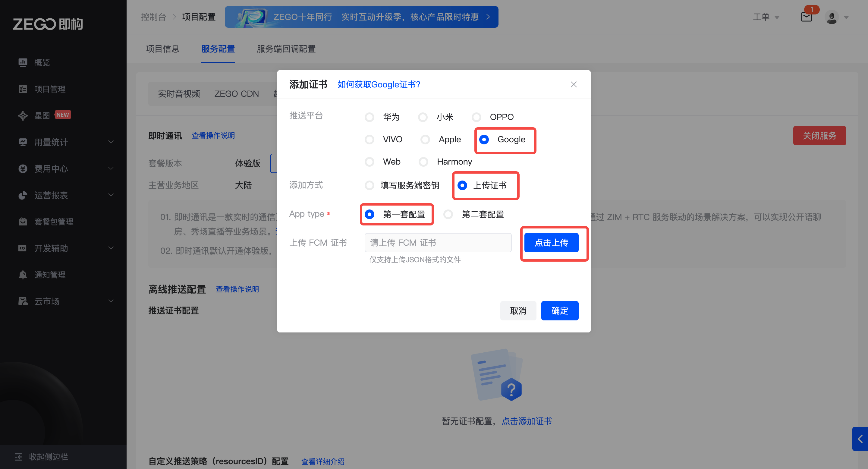Image resolution: width=868 pixels, height=469 pixels.
Task: Expand 运营报表 sidebar menu chevron
Action: (x=111, y=195)
